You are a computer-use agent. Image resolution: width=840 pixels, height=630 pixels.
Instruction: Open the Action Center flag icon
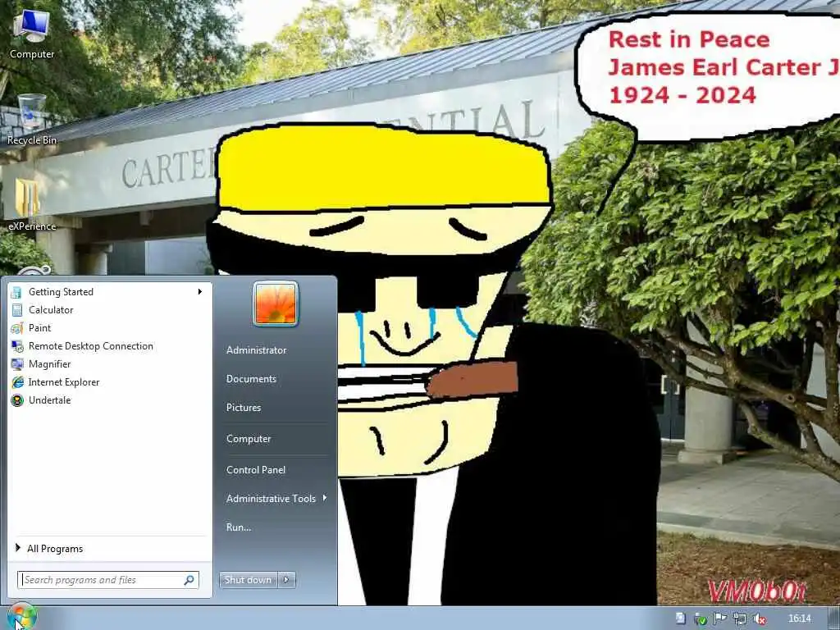tap(719, 619)
